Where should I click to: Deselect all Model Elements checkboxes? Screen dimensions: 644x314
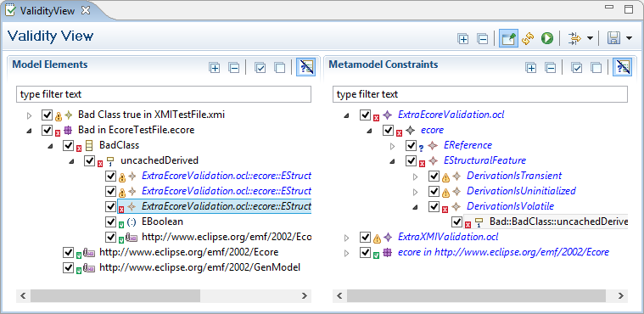coord(280,67)
